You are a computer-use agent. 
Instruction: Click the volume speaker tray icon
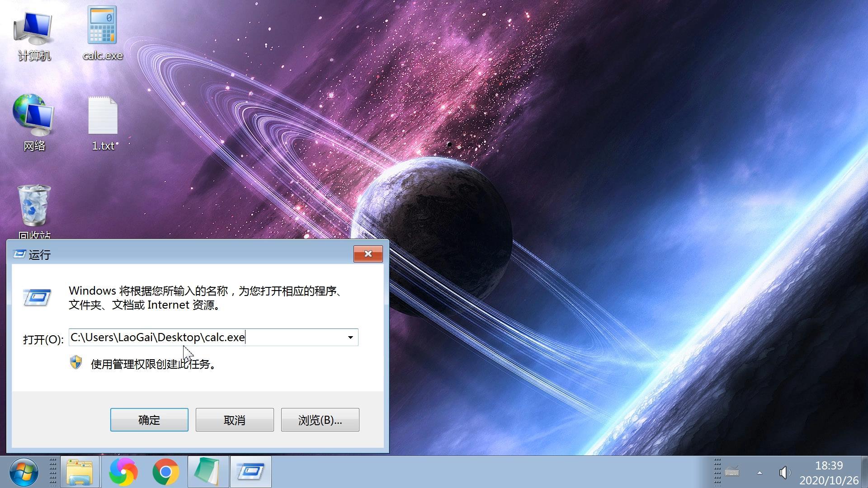coord(784,473)
